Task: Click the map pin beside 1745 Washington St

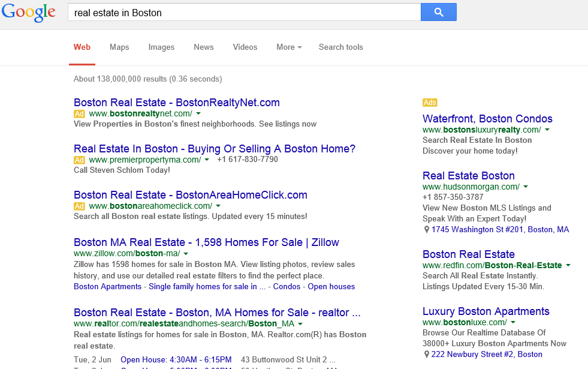Action: click(426, 230)
